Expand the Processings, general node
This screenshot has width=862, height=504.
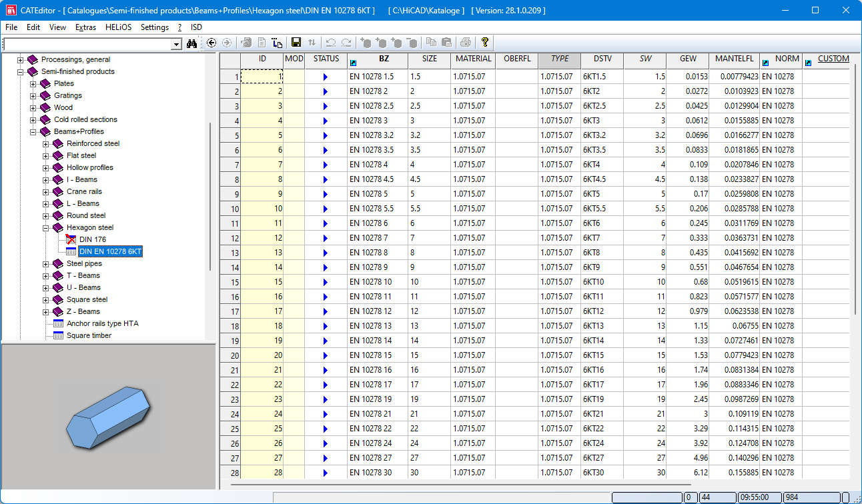pos(21,59)
